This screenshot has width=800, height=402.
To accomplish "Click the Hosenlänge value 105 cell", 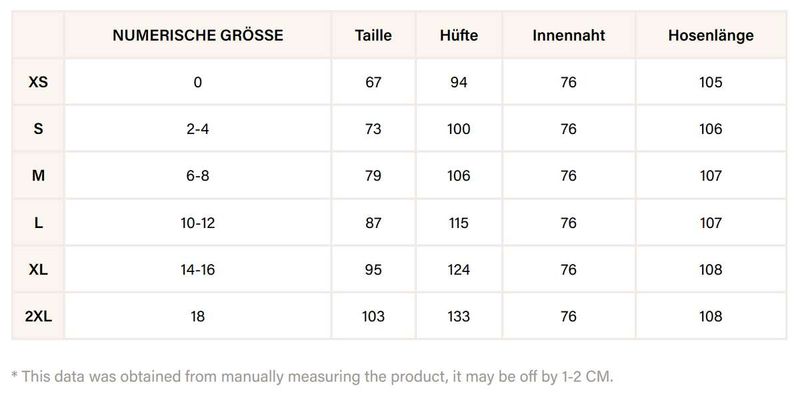I will pyautogui.click(x=710, y=82).
